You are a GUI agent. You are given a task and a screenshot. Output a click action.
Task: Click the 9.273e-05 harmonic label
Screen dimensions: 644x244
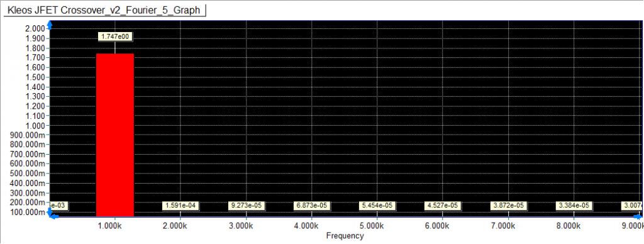click(x=246, y=205)
